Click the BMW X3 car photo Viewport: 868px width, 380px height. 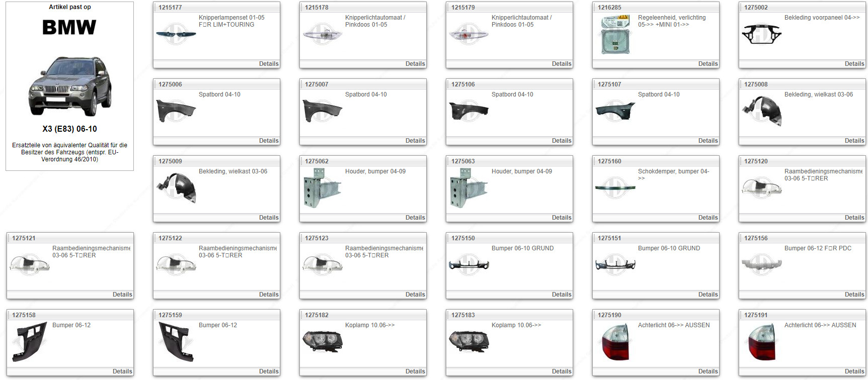[x=69, y=86]
